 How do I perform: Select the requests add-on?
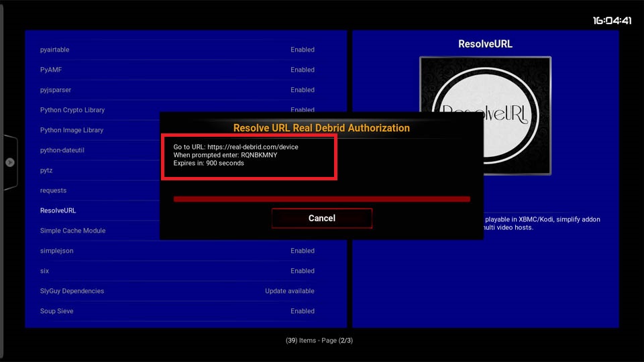point(53,190)
